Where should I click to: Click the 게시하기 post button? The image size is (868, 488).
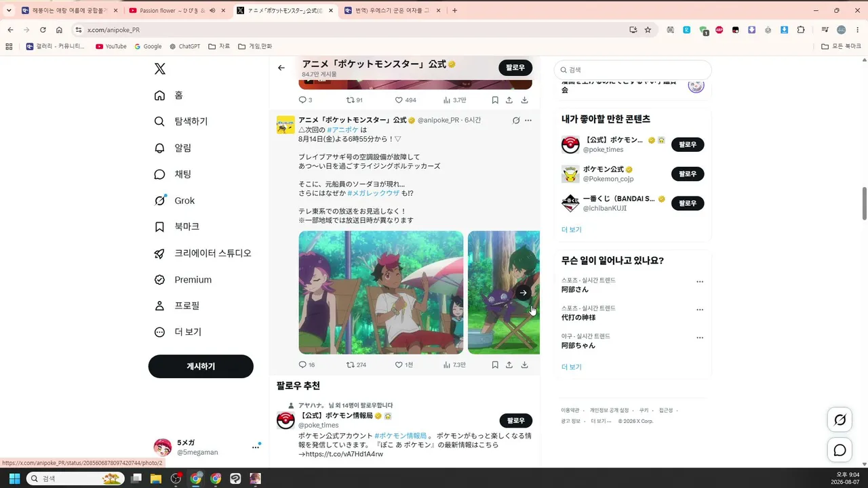click(201, 366)
